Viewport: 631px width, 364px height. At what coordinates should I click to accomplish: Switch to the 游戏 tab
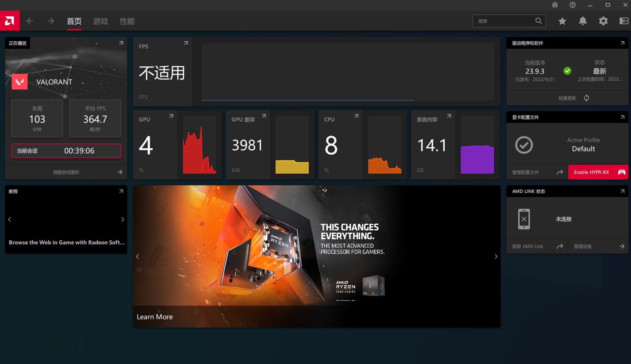(x=101, y=21)
